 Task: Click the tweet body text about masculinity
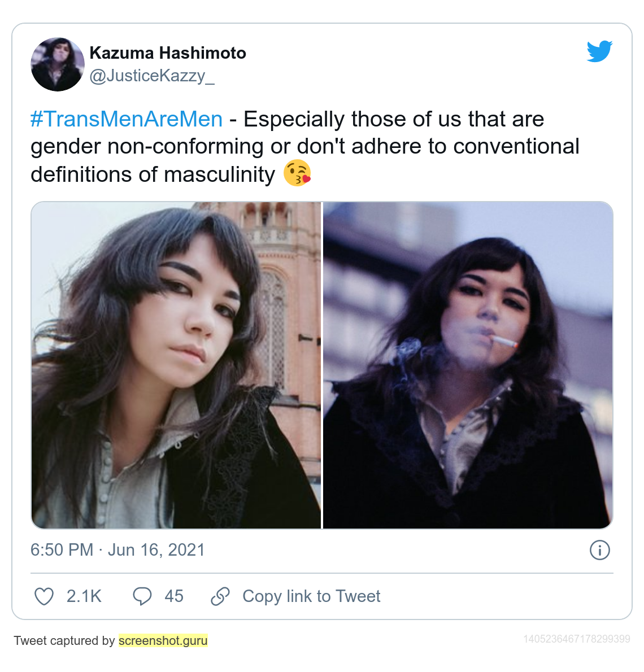pyautogui.click(x=305, y=147)
